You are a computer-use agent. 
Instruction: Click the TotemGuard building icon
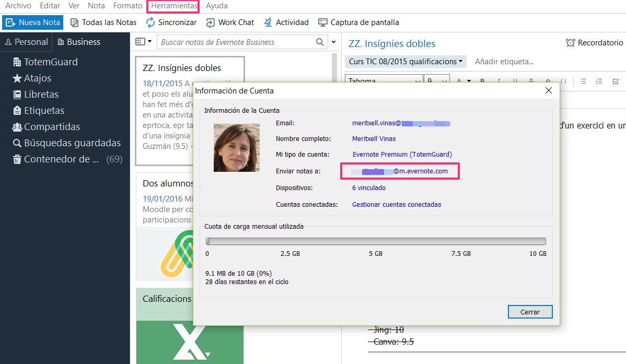pos(17,62)
